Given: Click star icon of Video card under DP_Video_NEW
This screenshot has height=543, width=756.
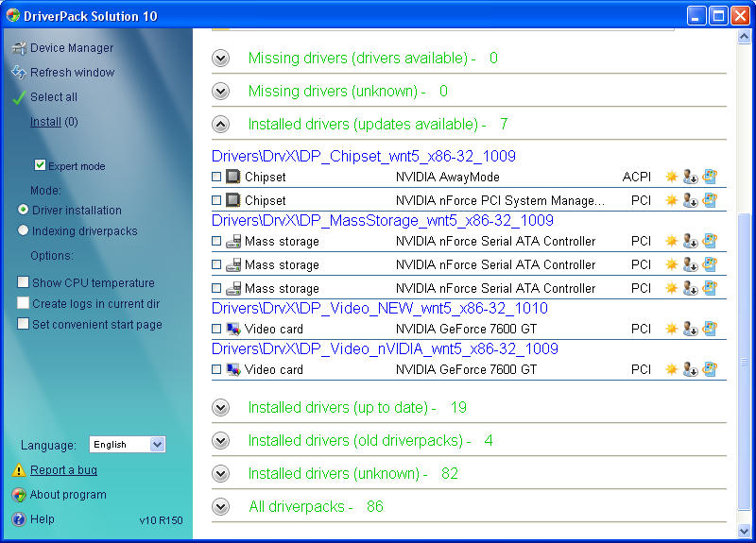Looking at the screenshot, I should 671,329.
